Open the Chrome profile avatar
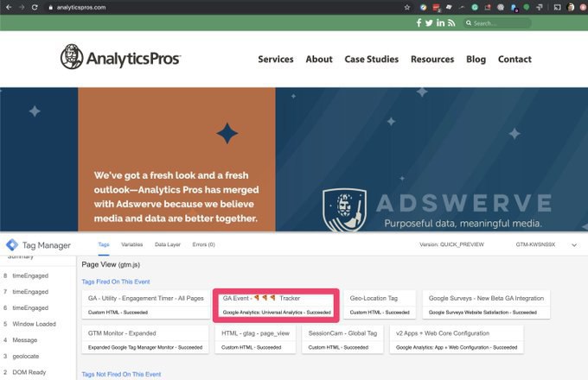Viewport: 588px width, 380px height. click(571, 7)
